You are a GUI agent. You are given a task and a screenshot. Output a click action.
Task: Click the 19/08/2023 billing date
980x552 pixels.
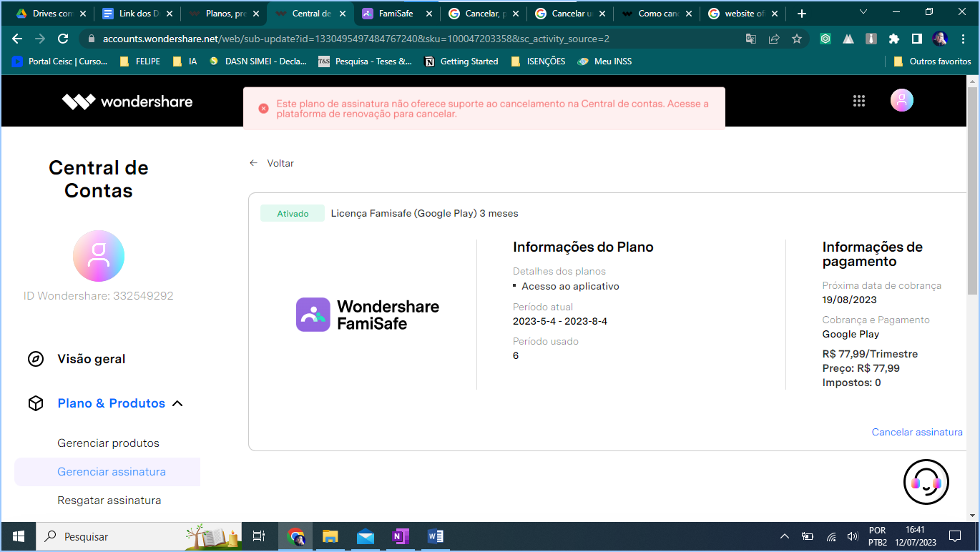tap(849, 300)
